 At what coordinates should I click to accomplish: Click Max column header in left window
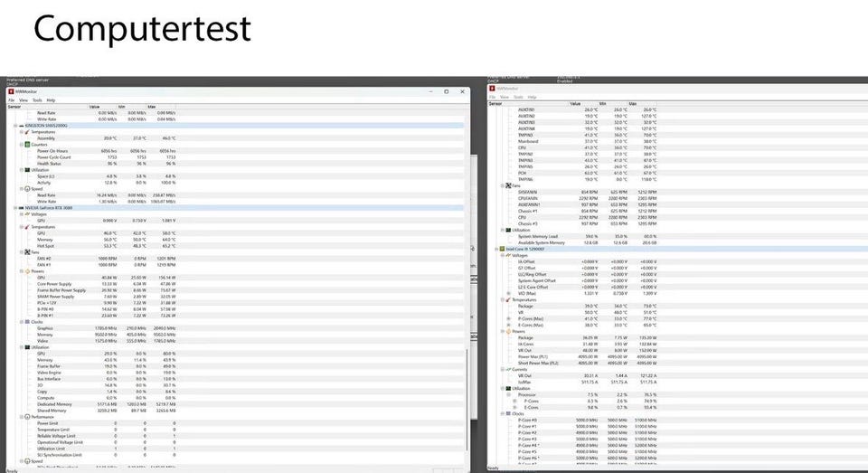pyautogui.click(x=161, y=107)
